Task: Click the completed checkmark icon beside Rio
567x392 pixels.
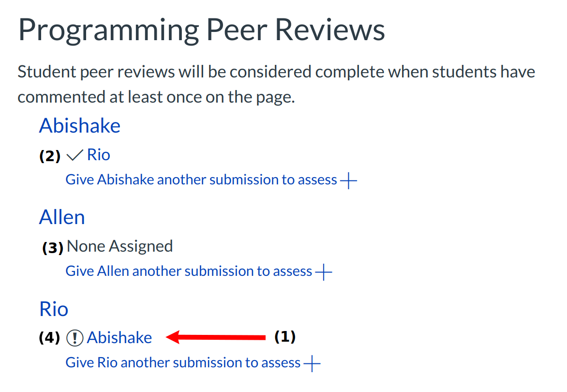Action: 75,155
